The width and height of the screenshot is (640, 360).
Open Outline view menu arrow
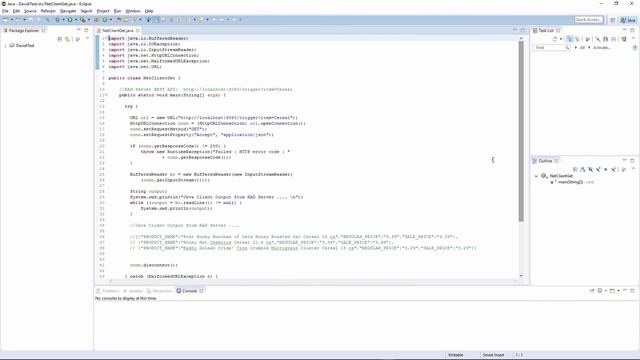[633, 169]
